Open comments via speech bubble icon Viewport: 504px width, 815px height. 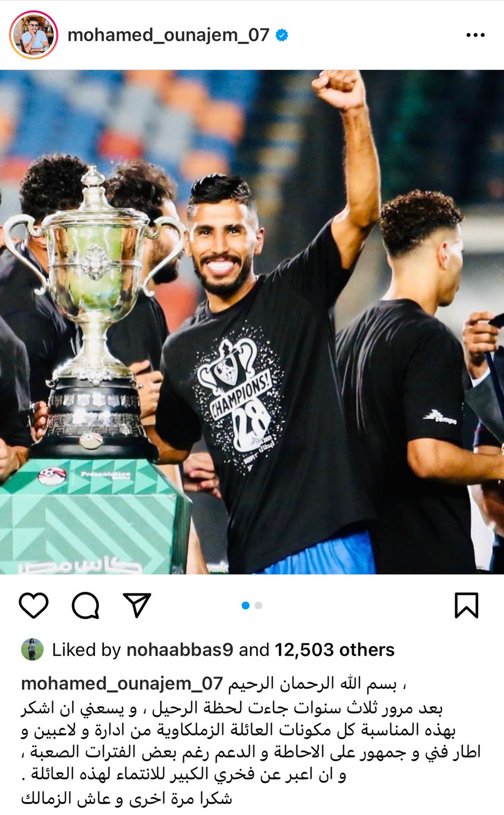point(85,605)
